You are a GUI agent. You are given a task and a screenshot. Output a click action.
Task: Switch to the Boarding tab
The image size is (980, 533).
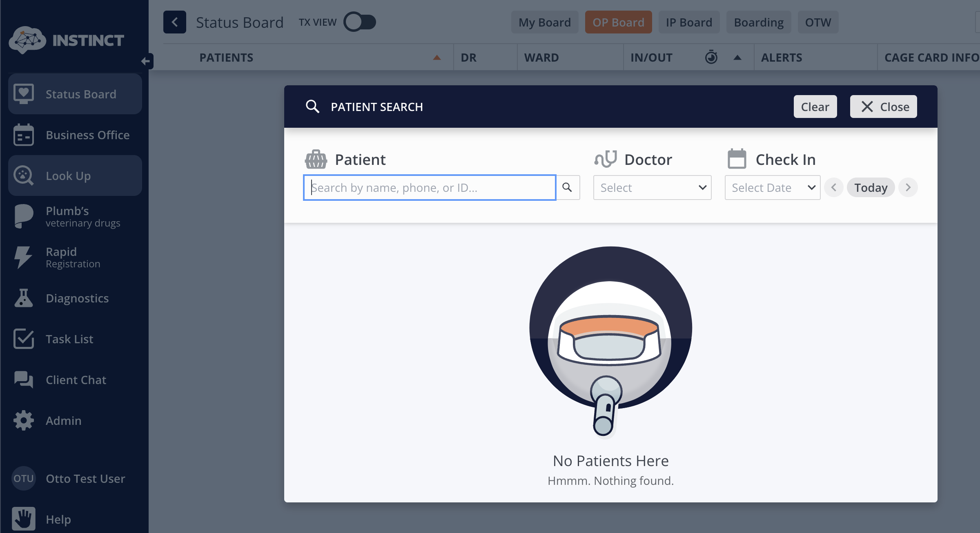coord(758,22)
